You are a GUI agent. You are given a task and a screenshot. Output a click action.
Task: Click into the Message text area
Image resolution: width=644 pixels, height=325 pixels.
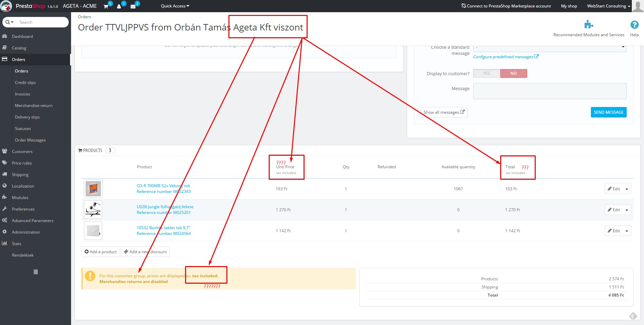point(550,91)
